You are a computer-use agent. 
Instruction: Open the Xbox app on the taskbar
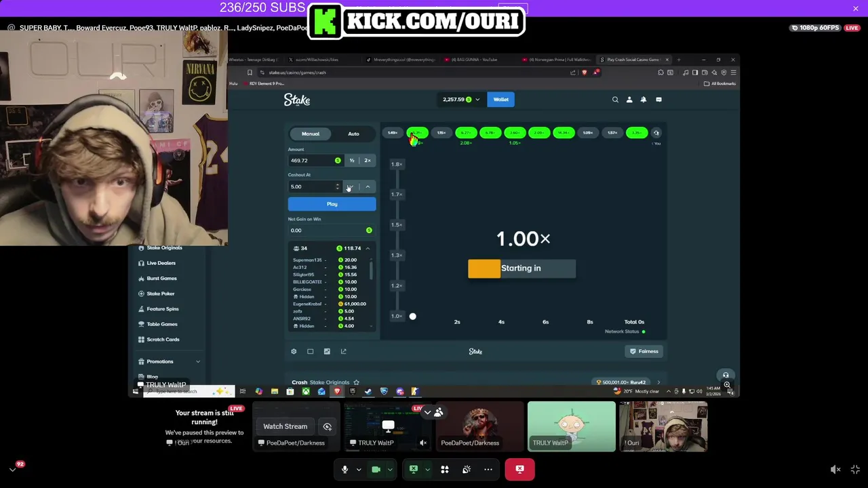pyautogui.click(x=306, y=391)
